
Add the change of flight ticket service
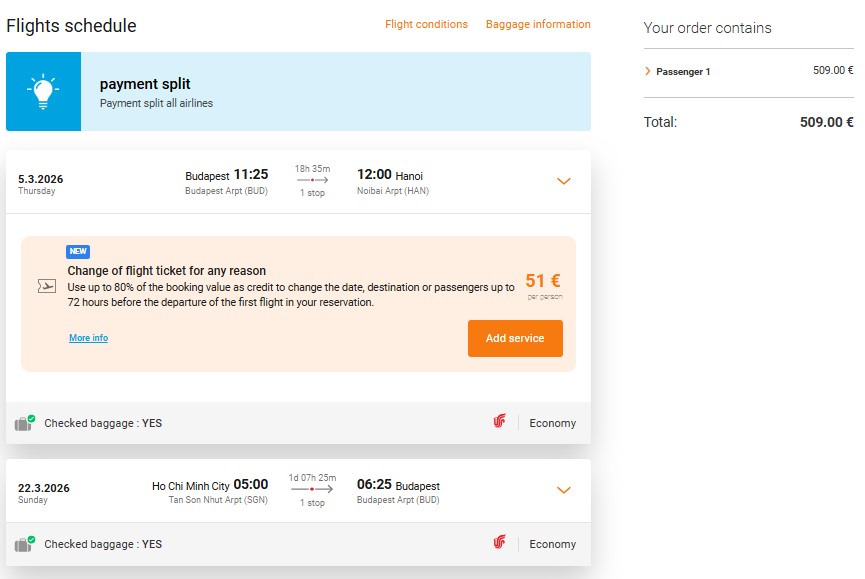[515, 339]
